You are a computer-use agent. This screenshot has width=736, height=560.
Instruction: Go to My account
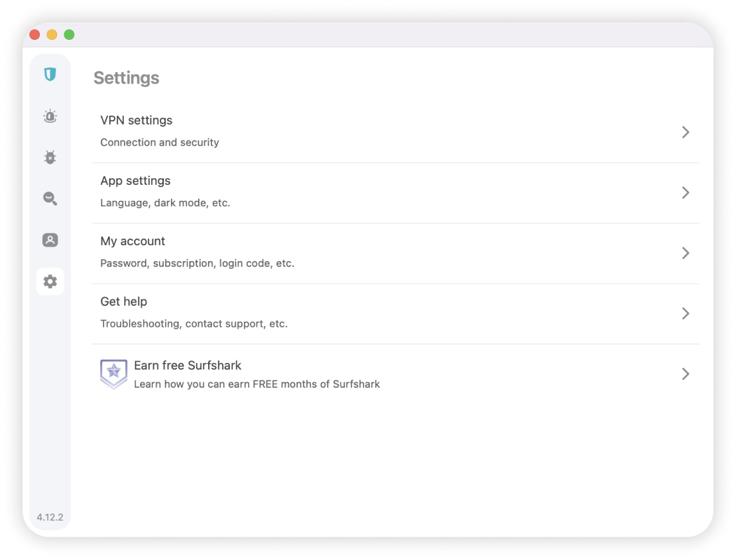pyautogui.click(x=395, y=253)
